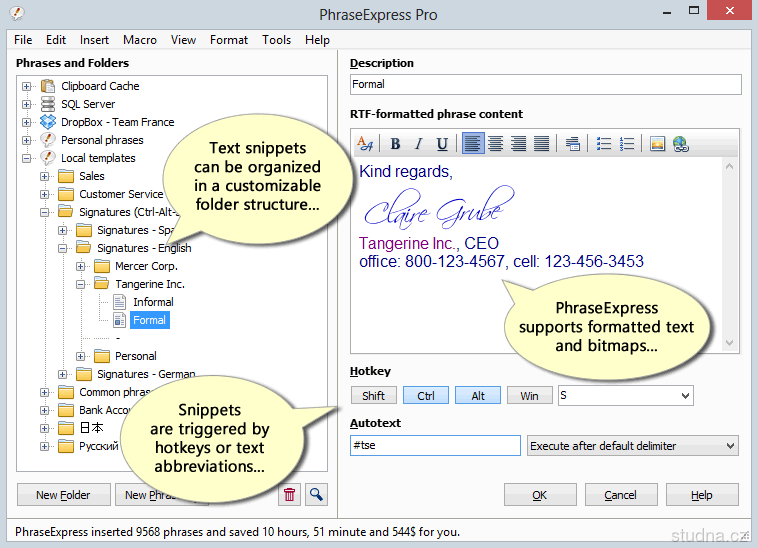Click the Autotext input field

coord(435,446)
